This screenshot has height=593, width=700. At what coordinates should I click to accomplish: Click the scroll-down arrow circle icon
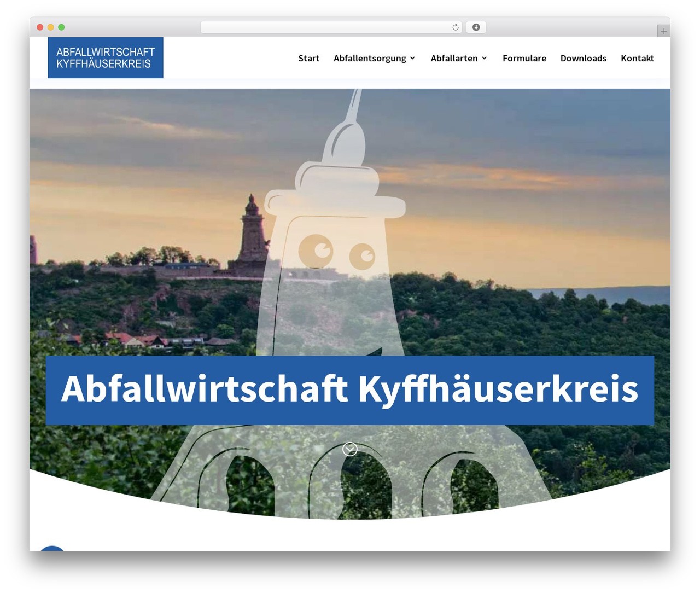350,449
